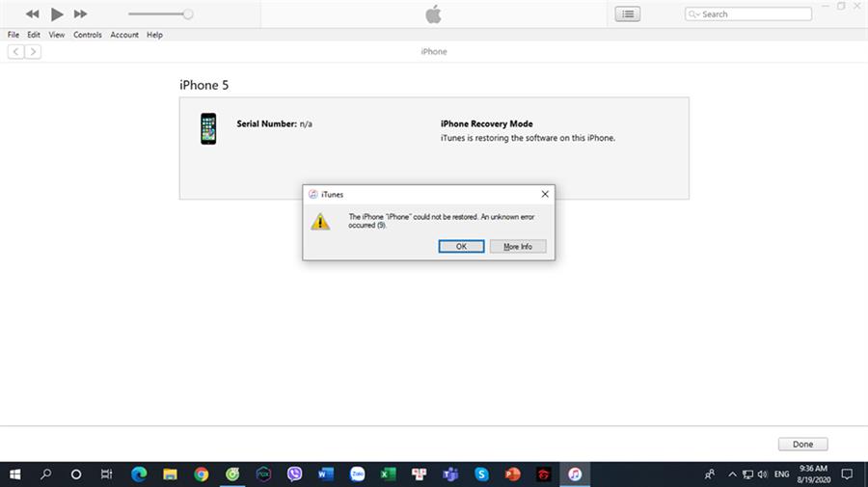The width and height of the screenshot is (868, 487).
Task: Open the list view icon button
Action: tap(627, 14)
